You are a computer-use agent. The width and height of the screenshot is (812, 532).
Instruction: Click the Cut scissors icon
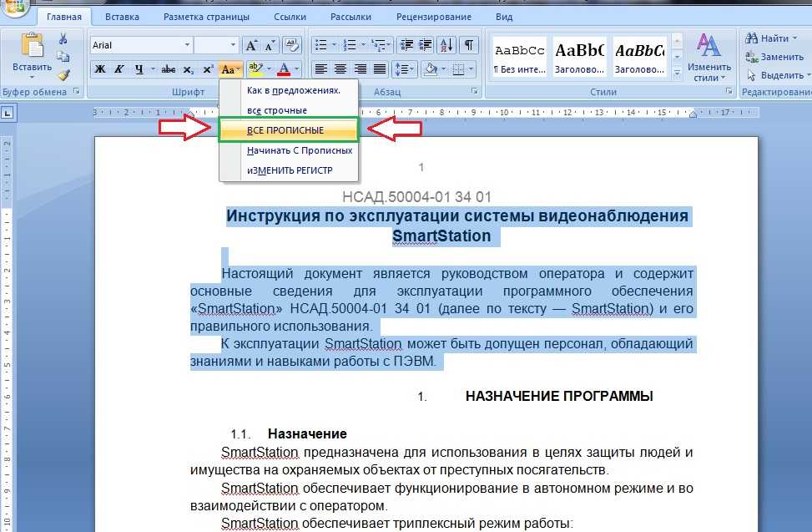[x=63, y=39]
